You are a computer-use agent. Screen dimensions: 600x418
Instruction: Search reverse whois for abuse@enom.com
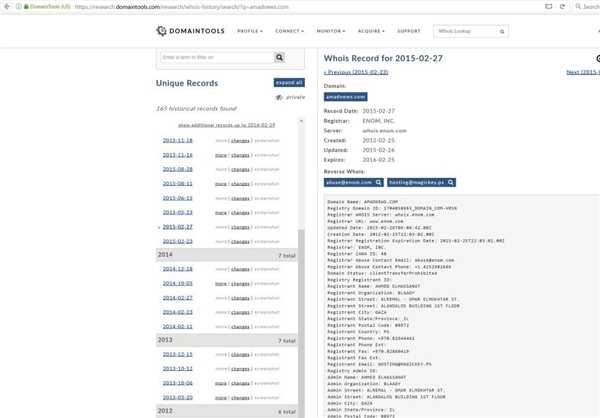click(x=353, y=183)
